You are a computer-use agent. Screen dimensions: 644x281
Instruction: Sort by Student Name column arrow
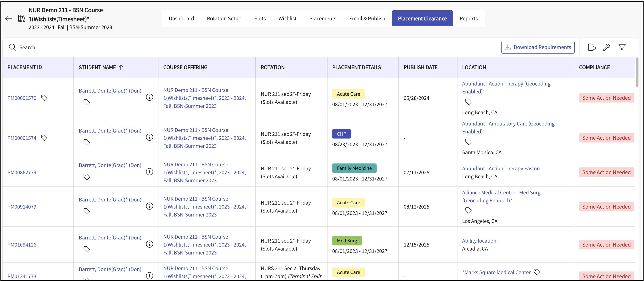coord(121,67)
